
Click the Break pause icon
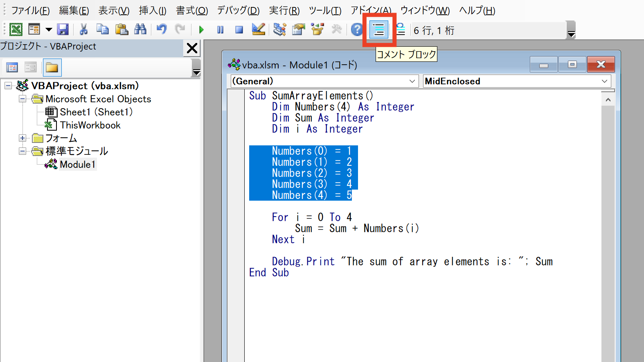tap(220, 29)
